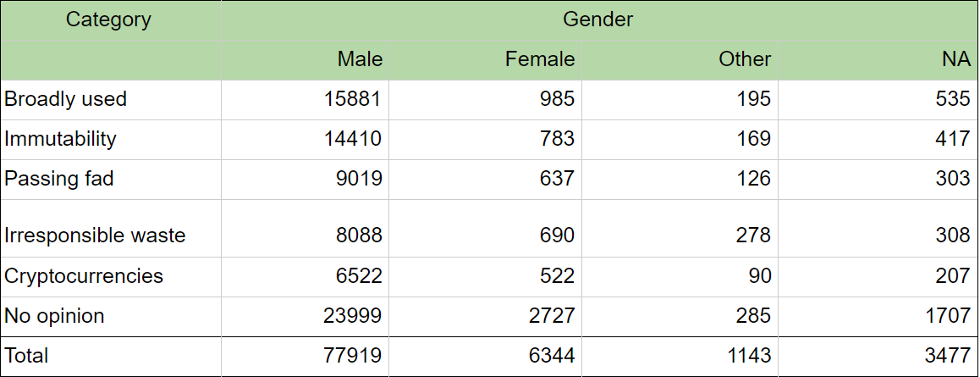The width and height of the screenshot is (980, 377).
Task: Click the cell containing 1707
Action: (x=878, y=317)
